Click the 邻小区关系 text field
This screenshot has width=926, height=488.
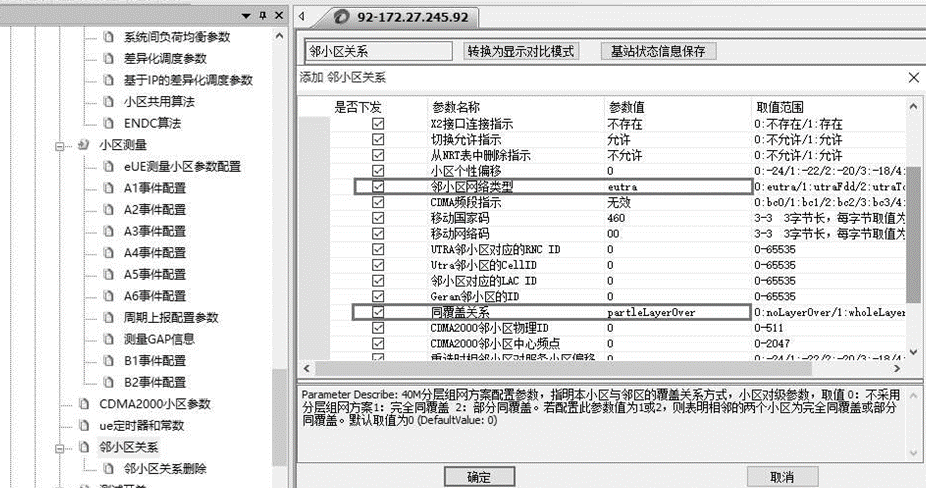[x=379, y=51]
